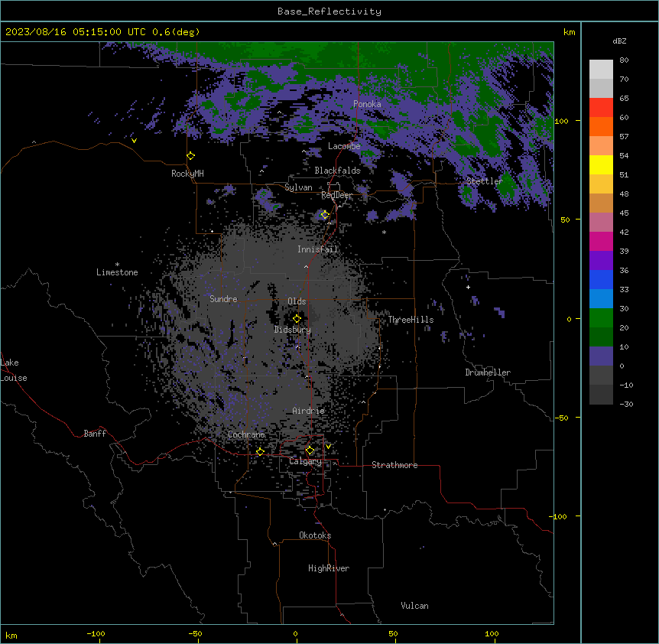Select the Drumheller label
Viewport: 659px width, 644px height.
[488, 372]
